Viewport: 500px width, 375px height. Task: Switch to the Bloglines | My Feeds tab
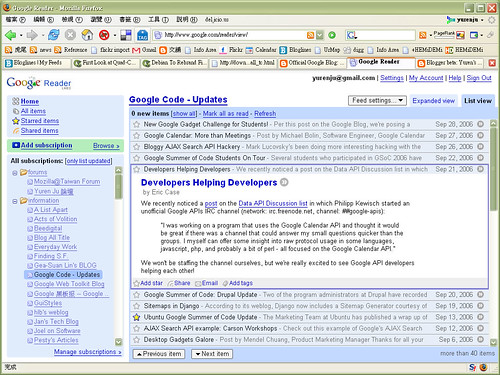click(38, 63)
